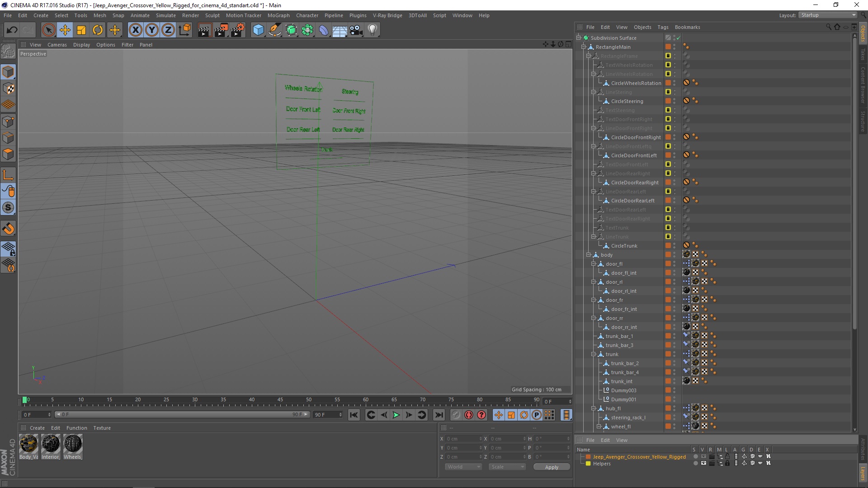Toggle visibility eye of Helpers layer
Viewport: 868px width, 488px height.
pyautogui.click(x=703, y=463)
